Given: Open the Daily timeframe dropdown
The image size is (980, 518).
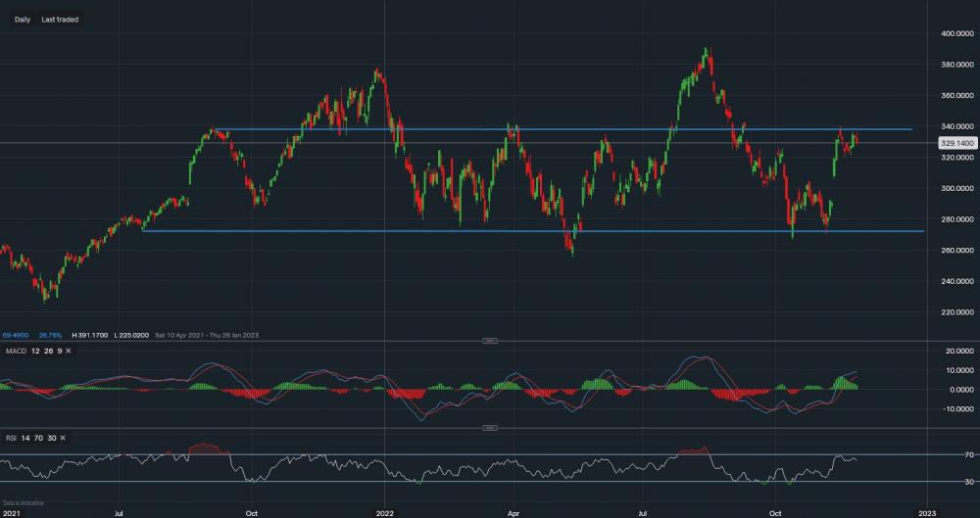Looking at the screenshot, I should tap(22, 20).
